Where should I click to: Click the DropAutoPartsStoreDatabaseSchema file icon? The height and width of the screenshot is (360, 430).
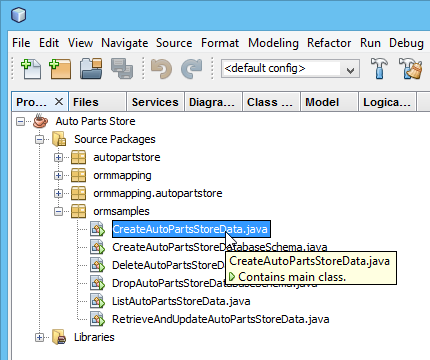[x=98, y=283]
